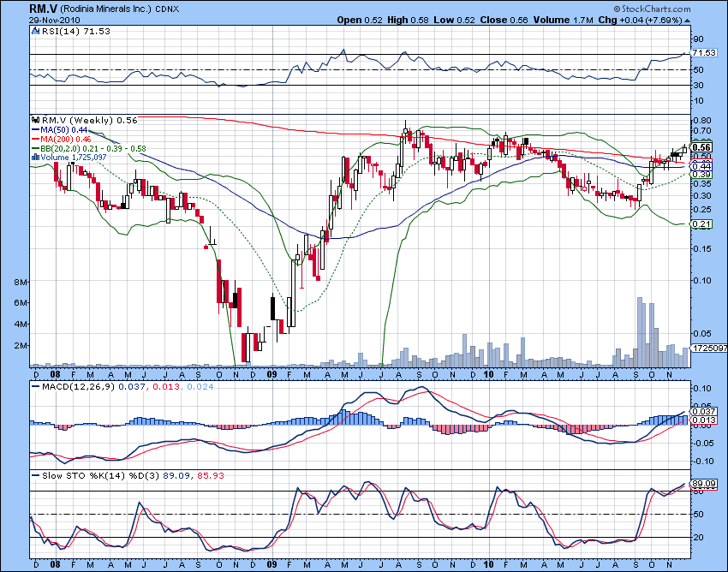728x572 pixels.
Task: Click the 0.80 price axis label
Action: (x=702, y=120)
